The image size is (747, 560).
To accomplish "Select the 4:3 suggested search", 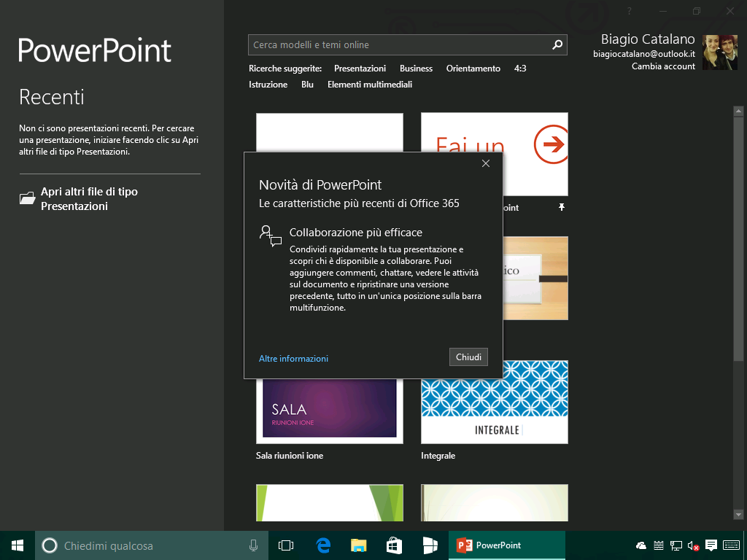I will [x=520, y=69].
